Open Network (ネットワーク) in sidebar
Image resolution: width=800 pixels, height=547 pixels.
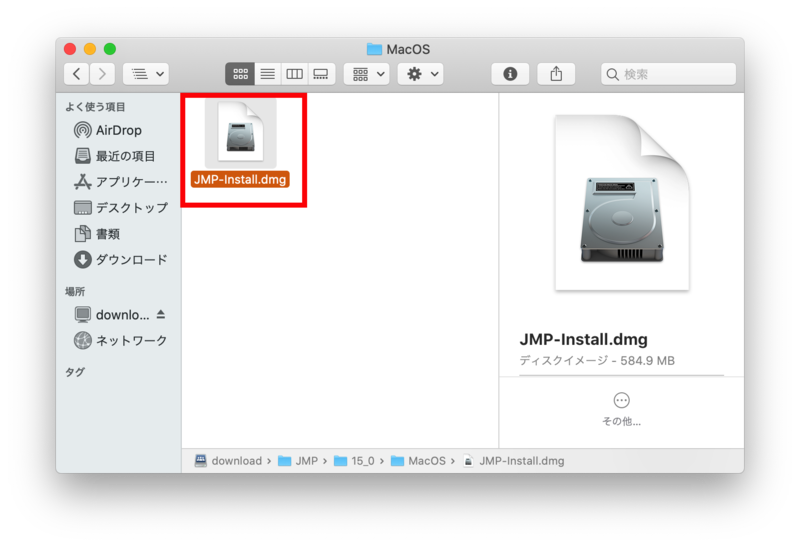(118, 340)
